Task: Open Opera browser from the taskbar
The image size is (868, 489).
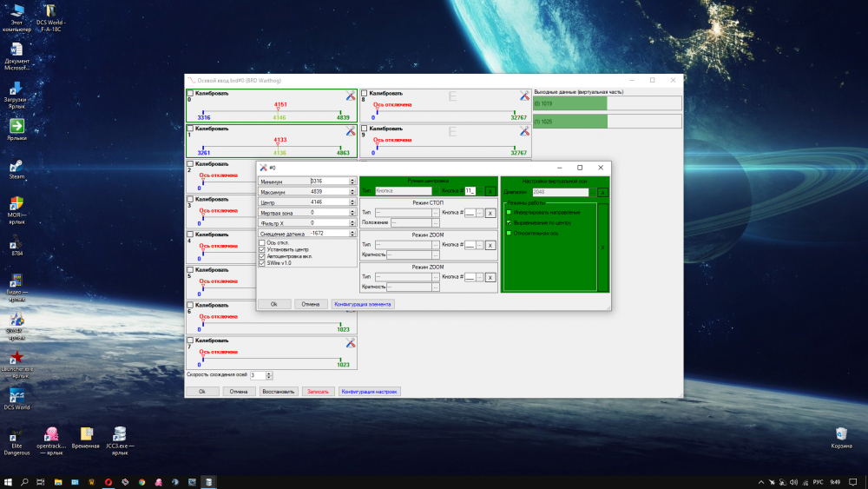Action: point(108,481)
